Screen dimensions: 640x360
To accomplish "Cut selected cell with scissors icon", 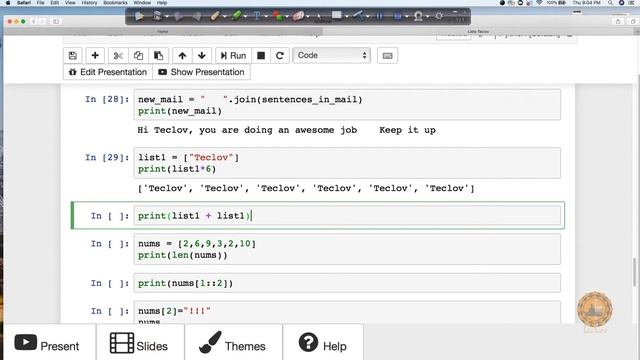I will (x=118, y=56).
